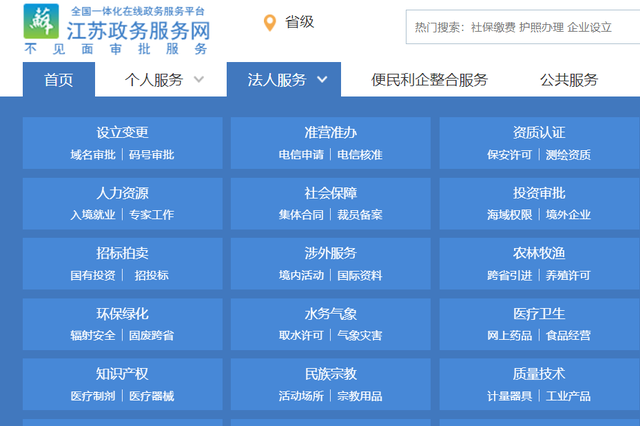Open the 境内活动 link
The image size is (640, 426).
301,275
